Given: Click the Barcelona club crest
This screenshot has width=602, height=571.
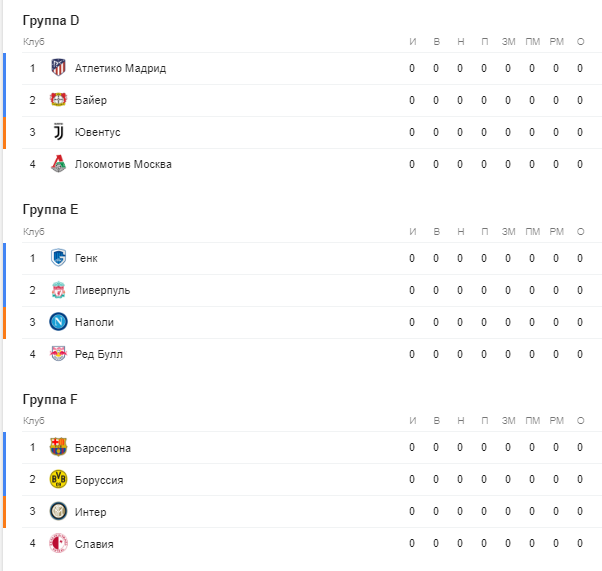Looking at the screenshot, I should (58, 447).
